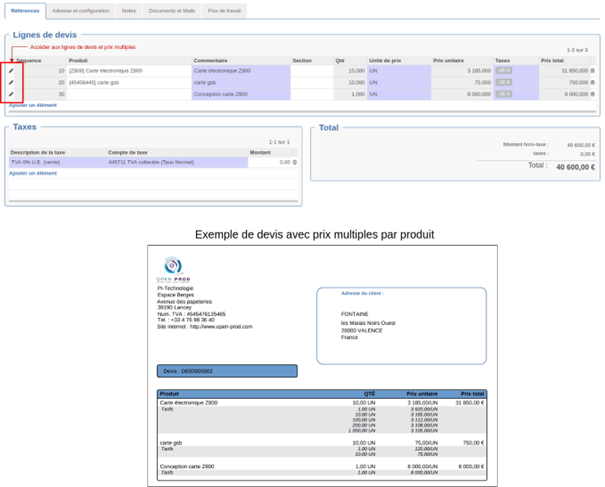Click the 1-3 sur 3 pager

(577, 50)
